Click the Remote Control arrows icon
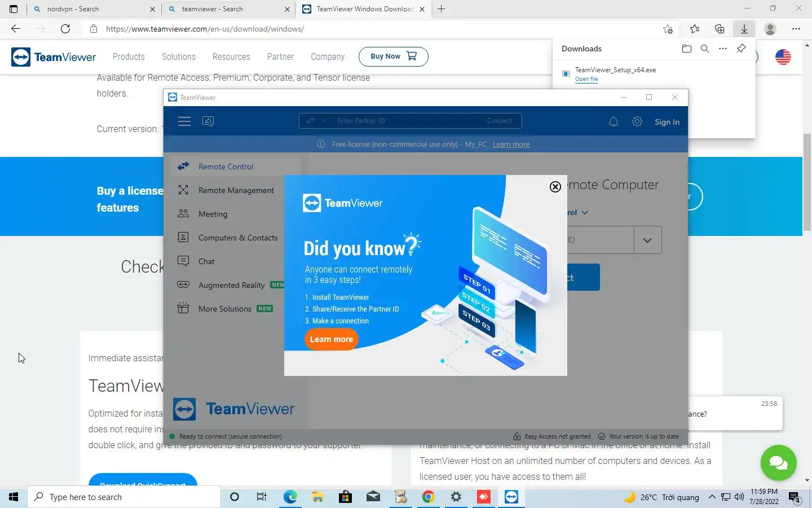This screenshot has height=508, width=812. (x=183, y=167)
